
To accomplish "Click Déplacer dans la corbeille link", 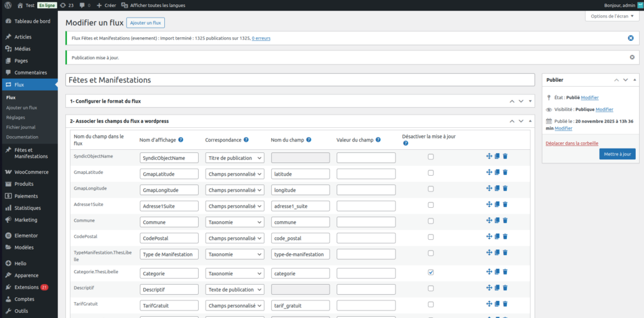I will click(x=572, y=144).
